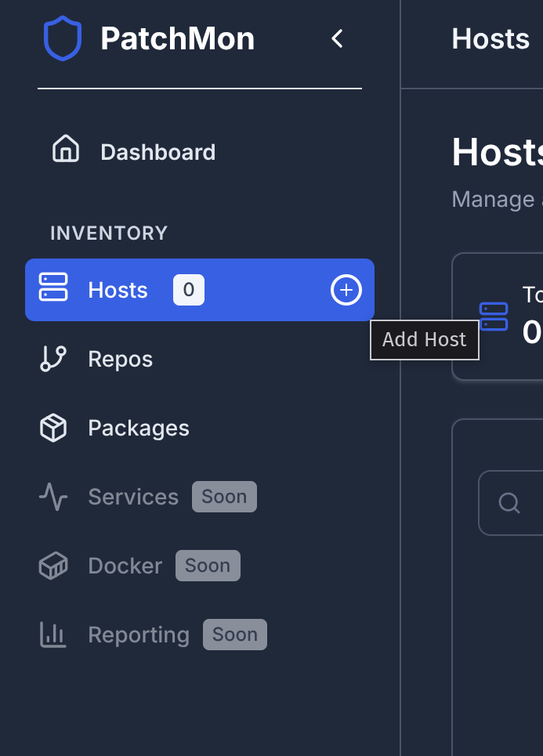This screenshot has width=543, height=756.
Task: Click the Repos git branch icon
Action: click(53, 359)
